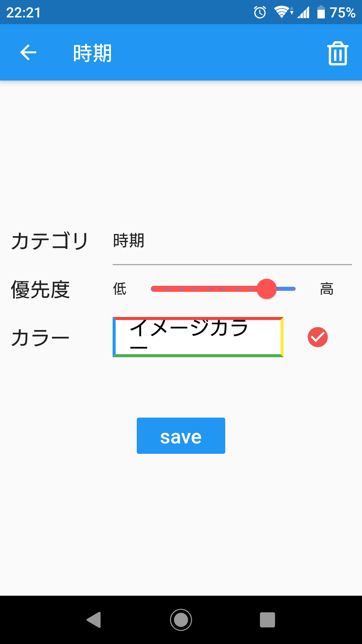Viewport: 362px width, 644px height.
Task: Tap the 時期 title in header
Action: pyautogui.click(x=93, y=53)
